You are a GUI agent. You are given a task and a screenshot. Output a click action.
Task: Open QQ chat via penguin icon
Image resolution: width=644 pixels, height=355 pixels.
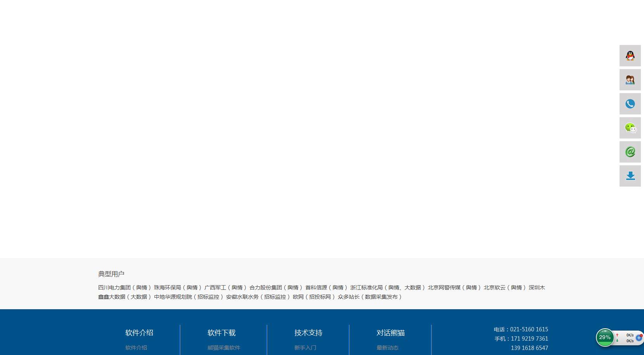point(630,55)
